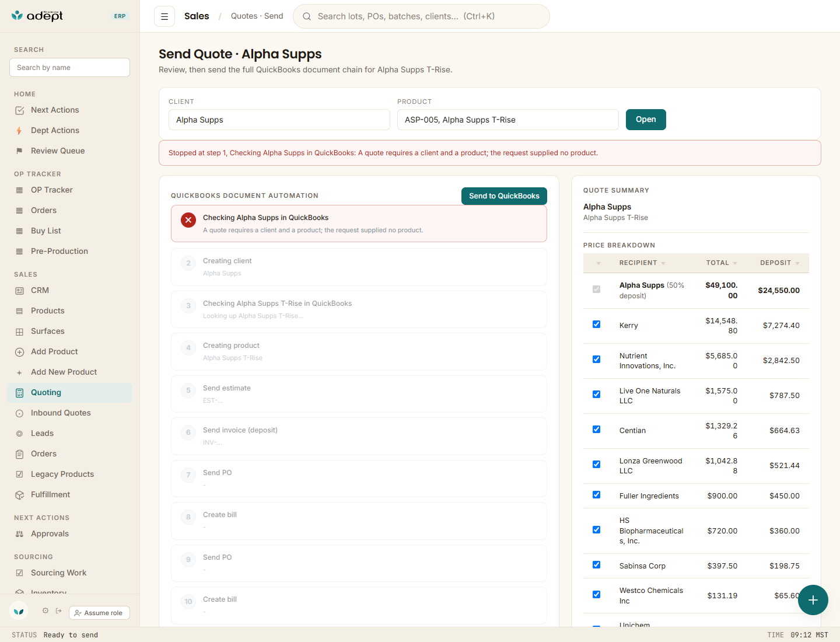Click the adept logo in the header
Image resolution: width=840 pixels, height=642 pixels.
tap(37, 16)
